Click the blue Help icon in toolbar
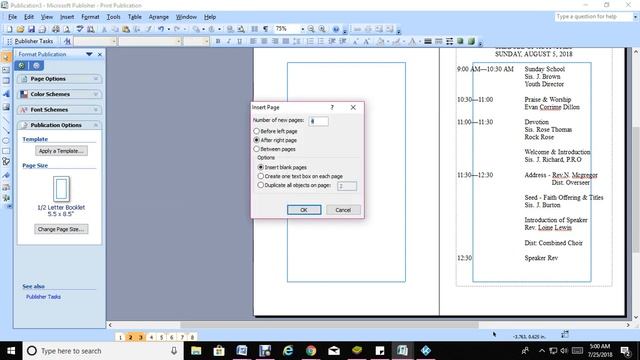This screenshot has width=640, height=360. tap(336, 29)
